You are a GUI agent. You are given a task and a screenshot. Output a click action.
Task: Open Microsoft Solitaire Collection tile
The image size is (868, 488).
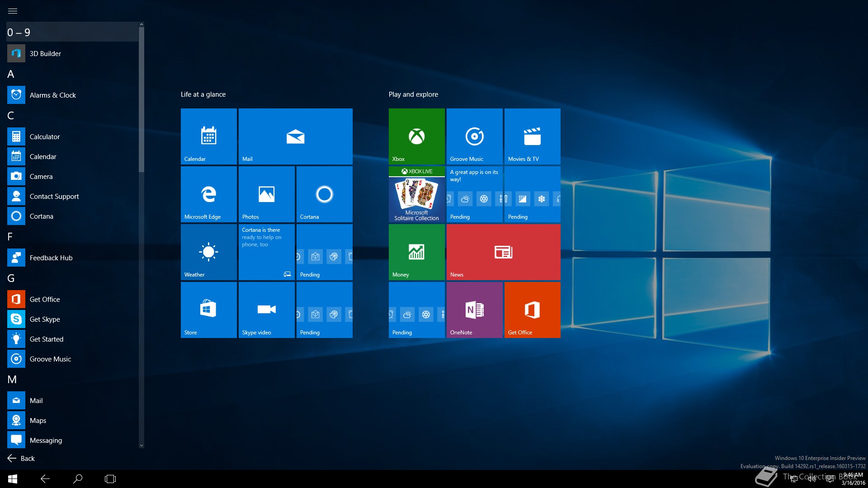point(417,194)
